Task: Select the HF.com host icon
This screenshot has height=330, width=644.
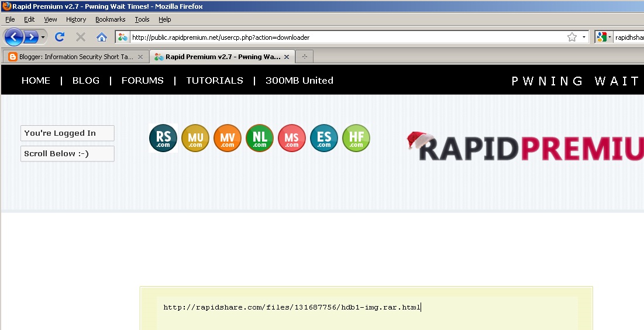Action: point(356,138)
